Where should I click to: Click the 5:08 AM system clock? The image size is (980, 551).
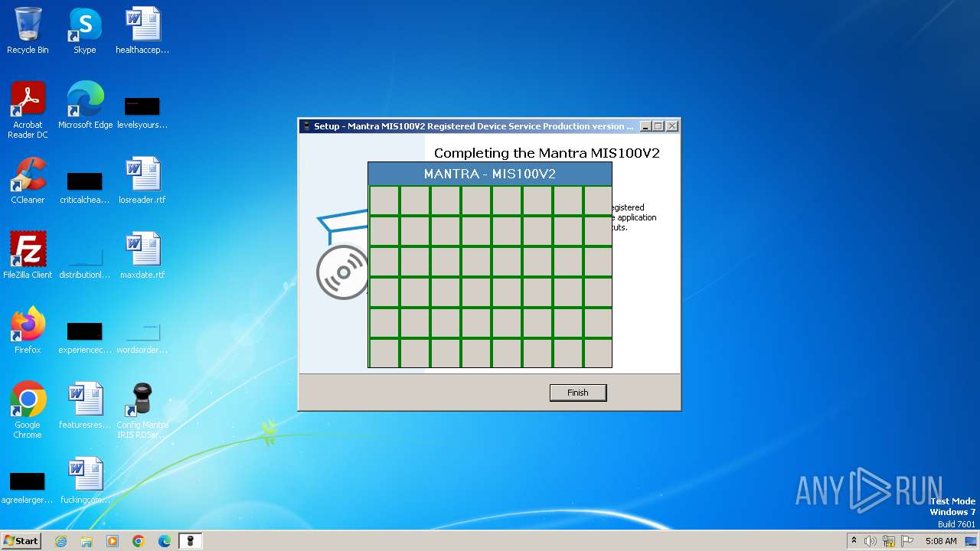pos(941,541)
